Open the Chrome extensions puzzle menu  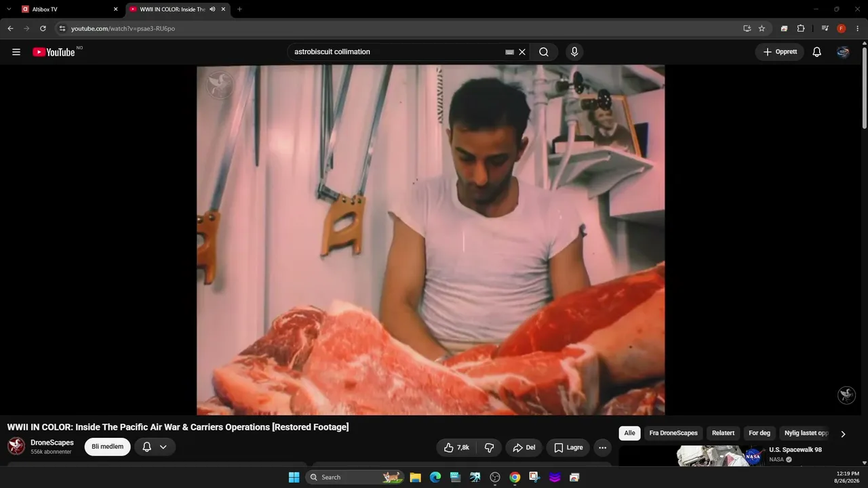click(801, 28)
